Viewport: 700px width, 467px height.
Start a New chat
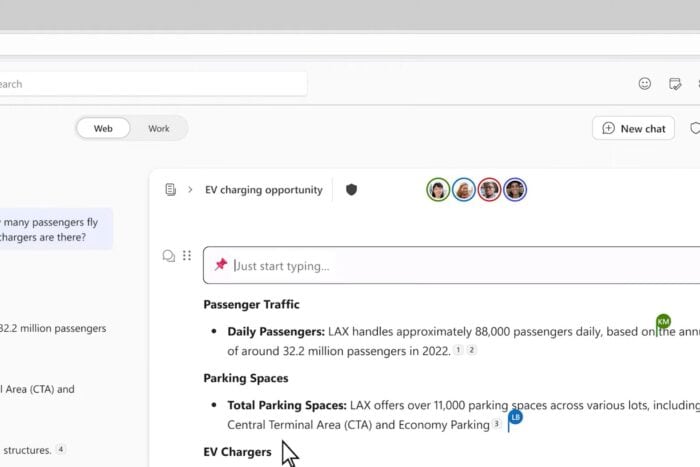[x=633, y=128]
